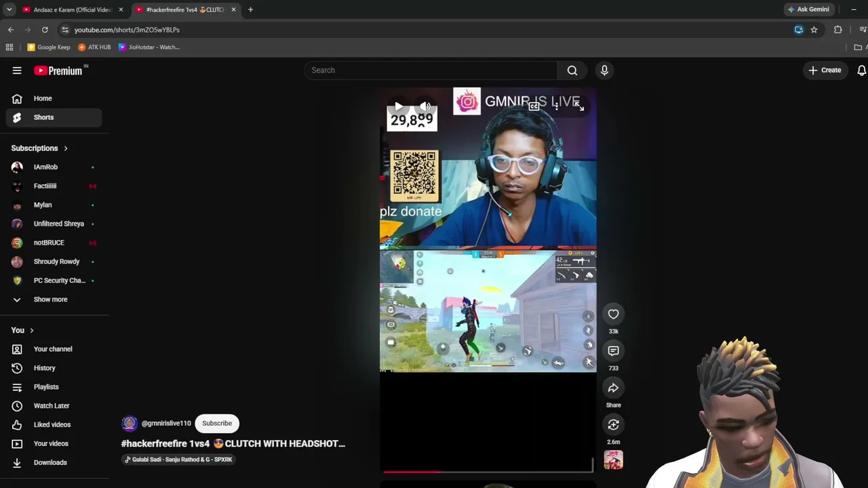Like this Short with the heart icon

tap(613, 314)
